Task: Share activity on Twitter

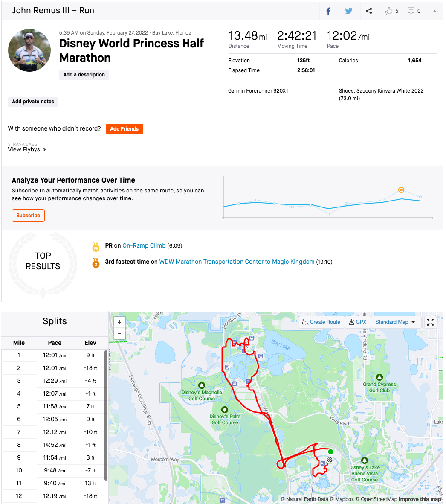Action: pos(349,11)
